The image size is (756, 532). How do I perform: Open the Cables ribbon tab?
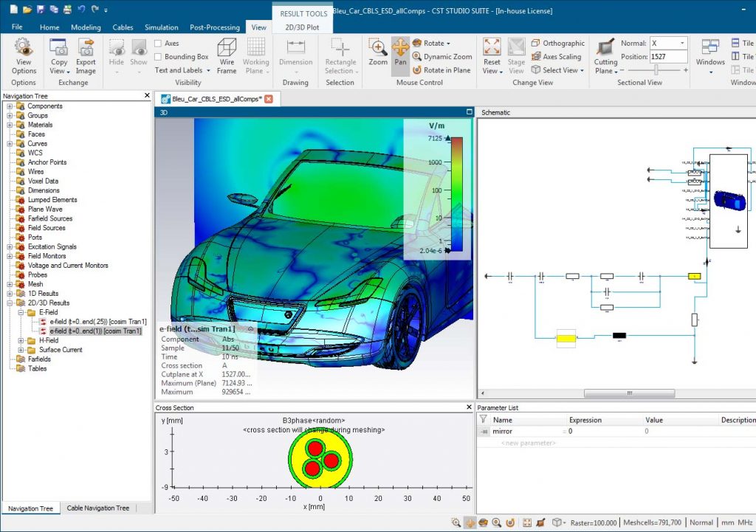click(x=123, y=27)
